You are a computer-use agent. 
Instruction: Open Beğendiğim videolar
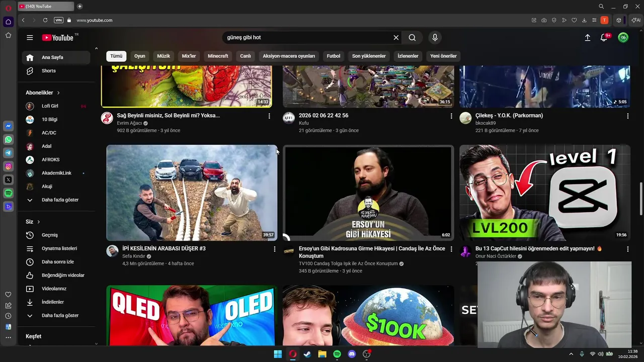click(56, 275)
